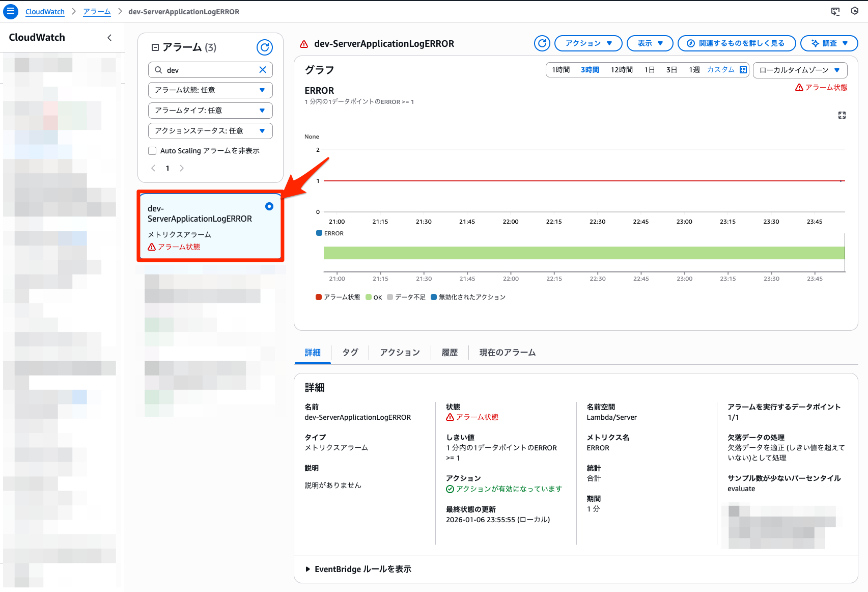The height and width of the screenshot is (592, 868).
Task: Switch to the 履歴 tab
Action: [450, 353]
